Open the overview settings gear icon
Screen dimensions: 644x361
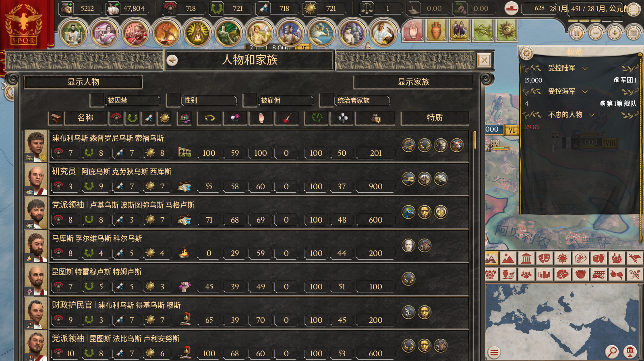click(526, 53)
